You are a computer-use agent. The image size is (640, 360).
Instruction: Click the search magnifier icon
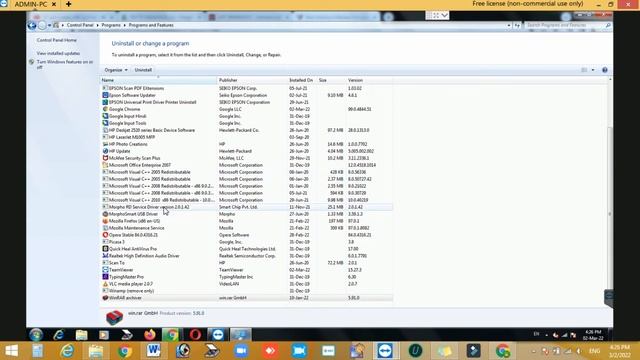coord(608,25)
